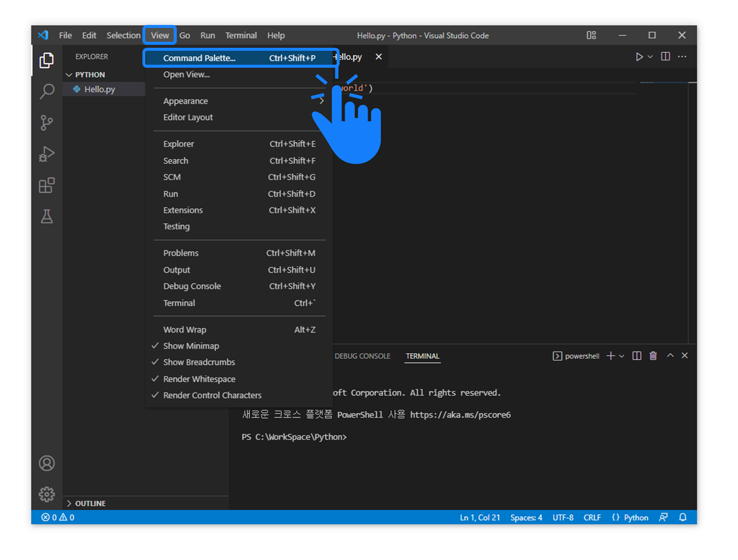Open the Terminal menu in menu bar
The width and height of the screenshot is (738, 560).
(241, 35)
